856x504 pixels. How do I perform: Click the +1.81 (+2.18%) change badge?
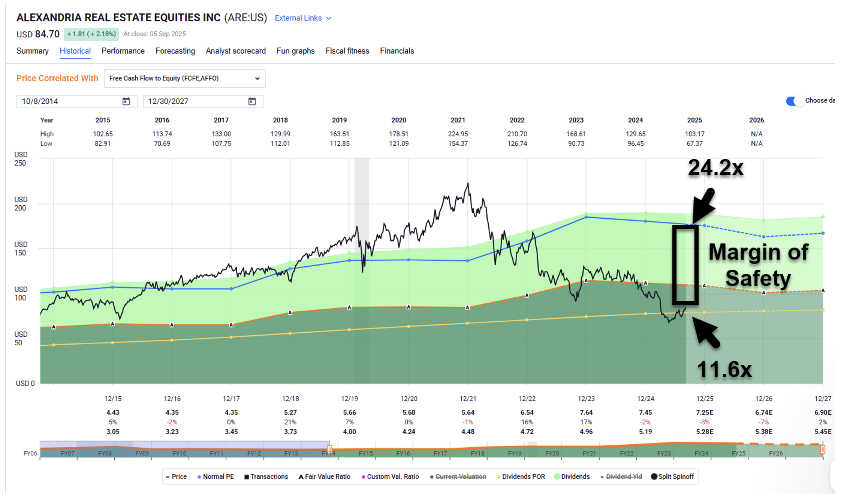(91, 34)
